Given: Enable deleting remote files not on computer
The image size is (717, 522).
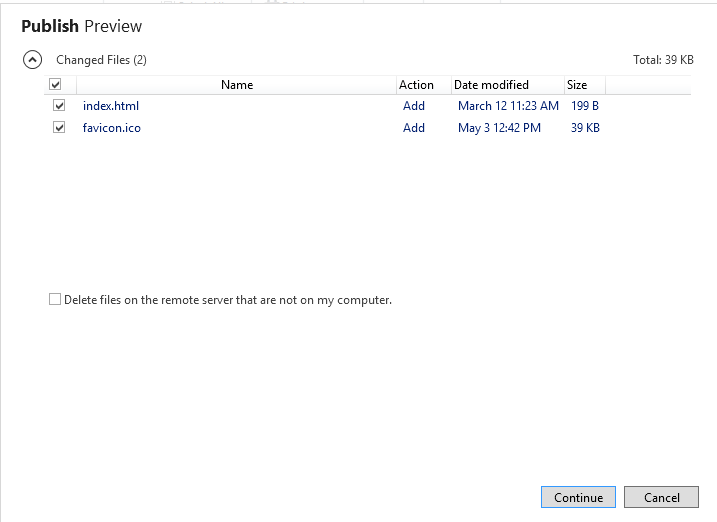Looking at the screenshot, I should (55, 299).
